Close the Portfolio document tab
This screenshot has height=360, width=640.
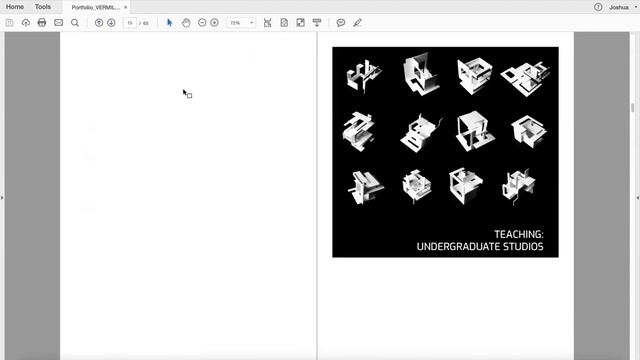(x=125, y=7)
